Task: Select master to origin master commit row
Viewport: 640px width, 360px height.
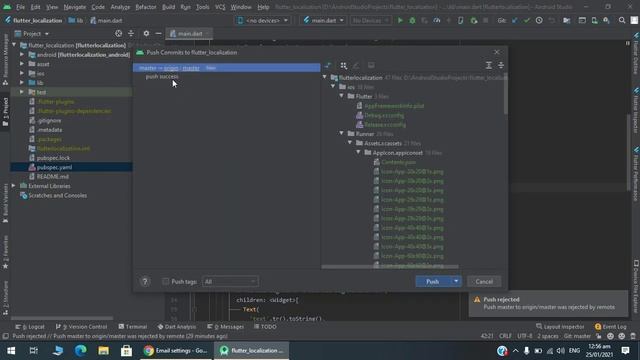Action: tap(227, 68)
